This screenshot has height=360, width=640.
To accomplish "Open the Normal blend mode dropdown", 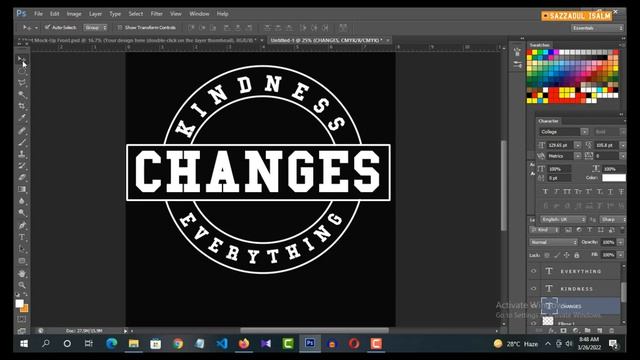I will point(553,242).
